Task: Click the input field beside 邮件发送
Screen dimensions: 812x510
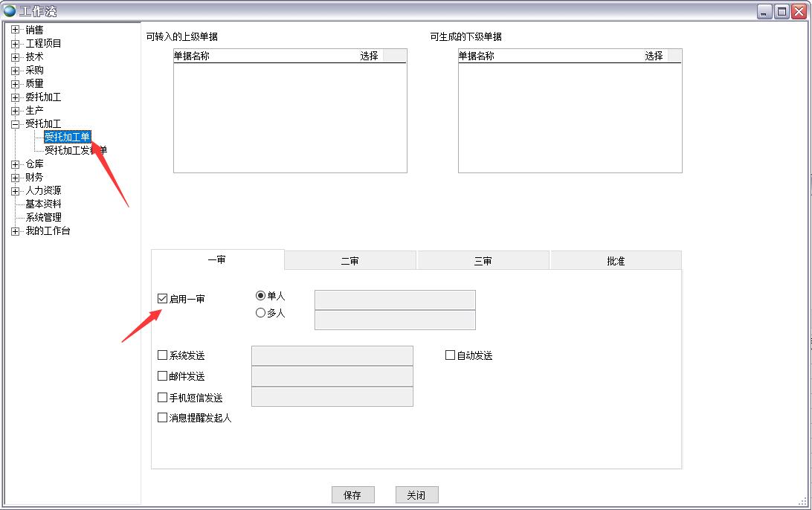Action: pos(332,376)
